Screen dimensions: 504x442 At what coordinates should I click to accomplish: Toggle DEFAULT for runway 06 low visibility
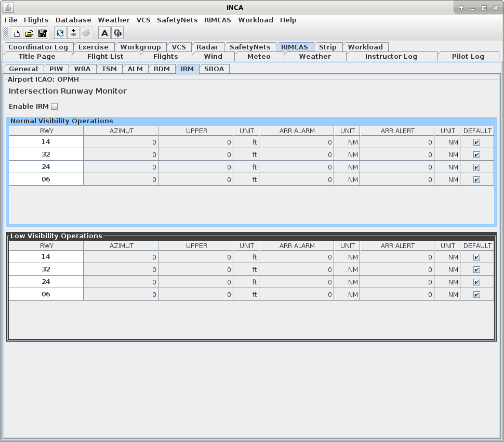(x=476, y=295)
